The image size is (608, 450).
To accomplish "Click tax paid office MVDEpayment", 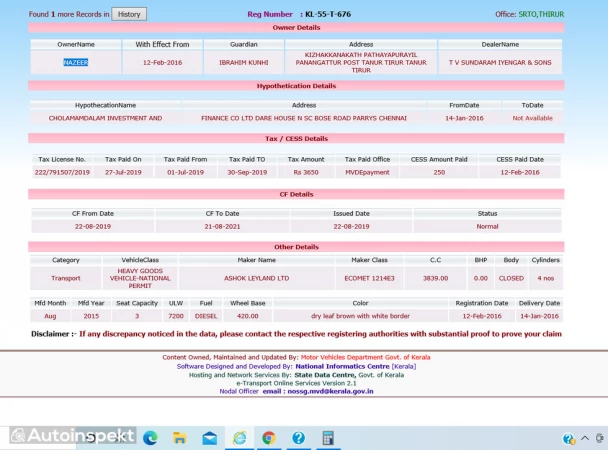I will point(367,172).
